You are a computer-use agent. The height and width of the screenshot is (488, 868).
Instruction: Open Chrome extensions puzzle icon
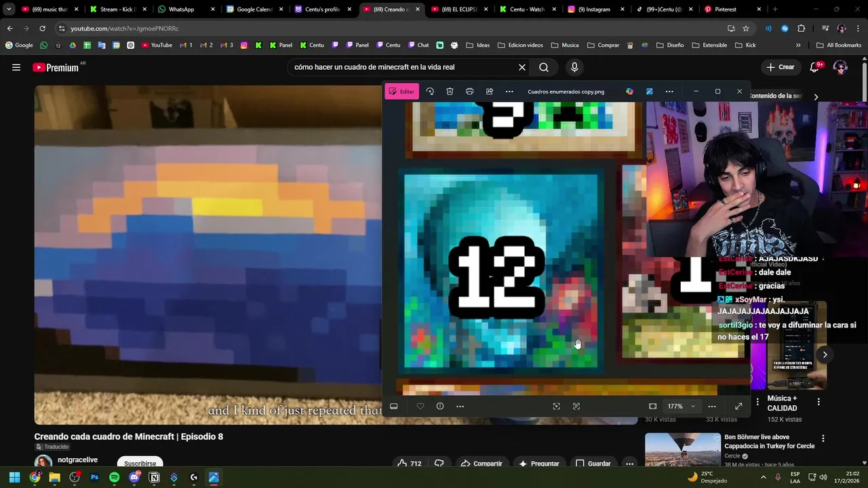[x=801, y=28]
